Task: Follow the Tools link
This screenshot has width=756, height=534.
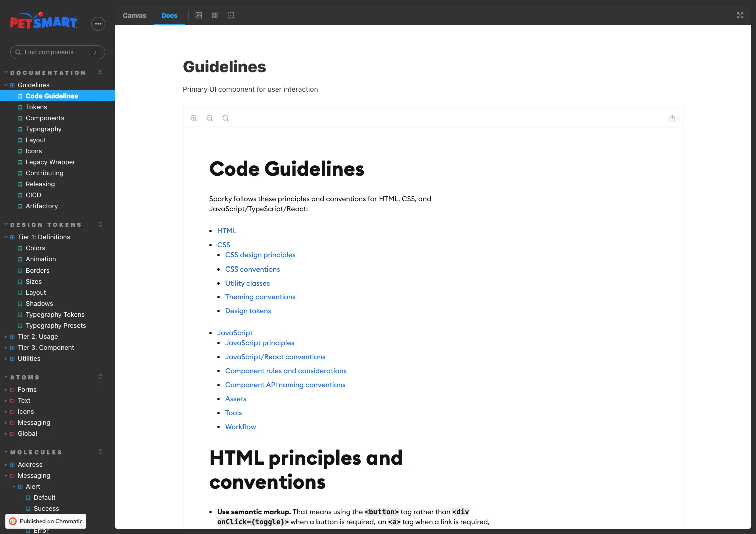Action: [x=234, y=413]
